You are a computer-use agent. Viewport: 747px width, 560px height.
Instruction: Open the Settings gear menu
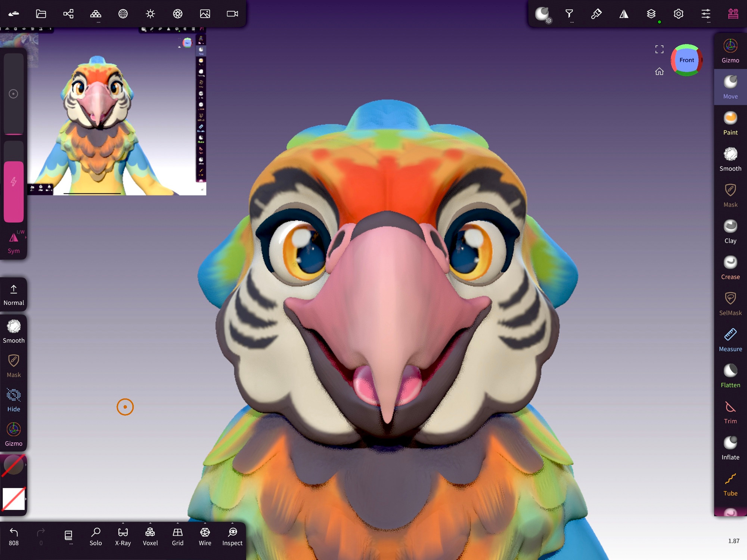pos(678,14)
